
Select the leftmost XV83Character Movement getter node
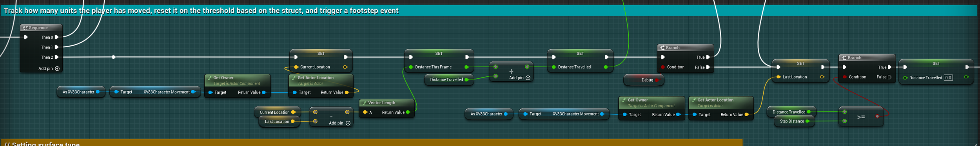[x=155, y=92]
